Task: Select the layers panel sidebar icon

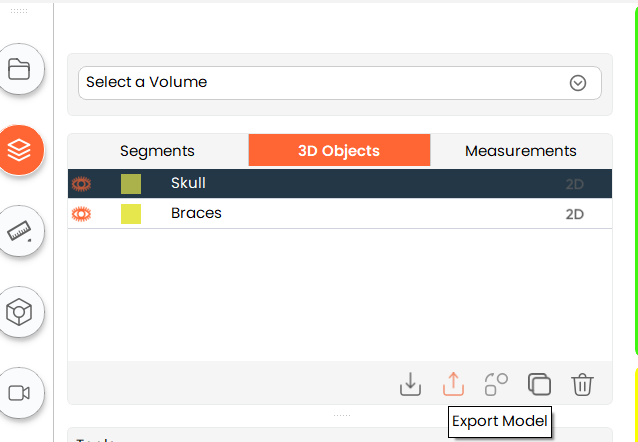Action: [x=19, y=150]
